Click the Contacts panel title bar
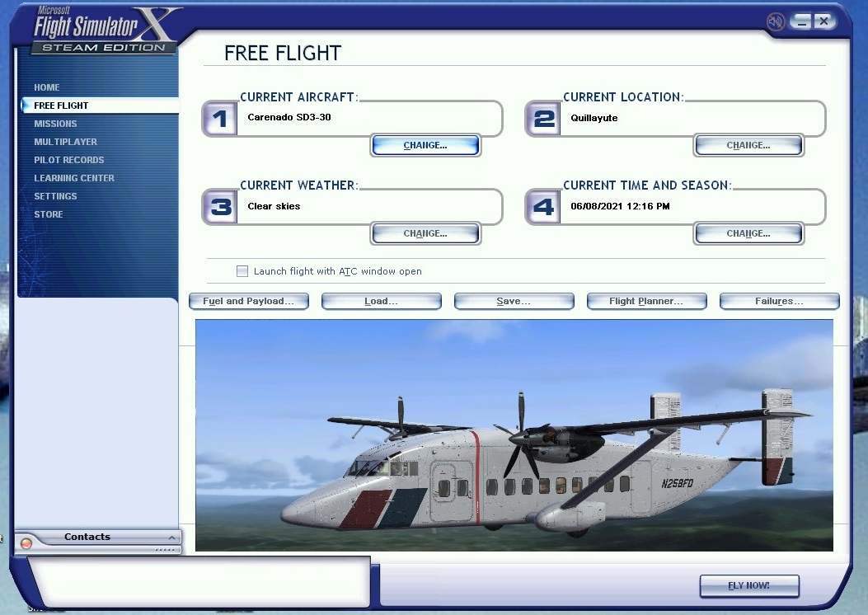The image size is (868, 615). [97, 538]
